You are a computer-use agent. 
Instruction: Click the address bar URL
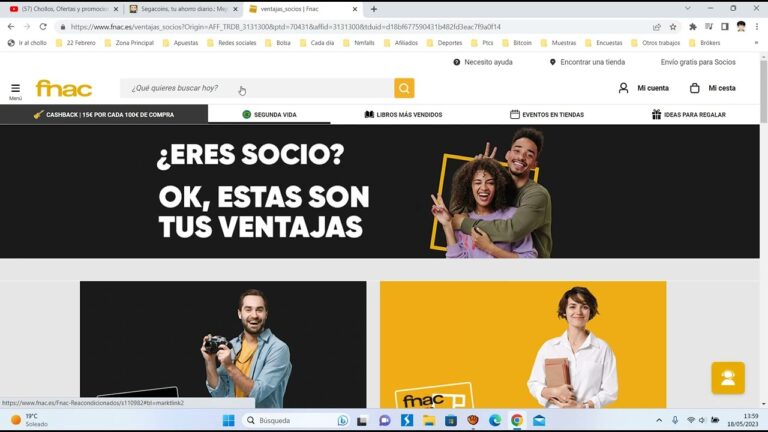click(286, 27)
